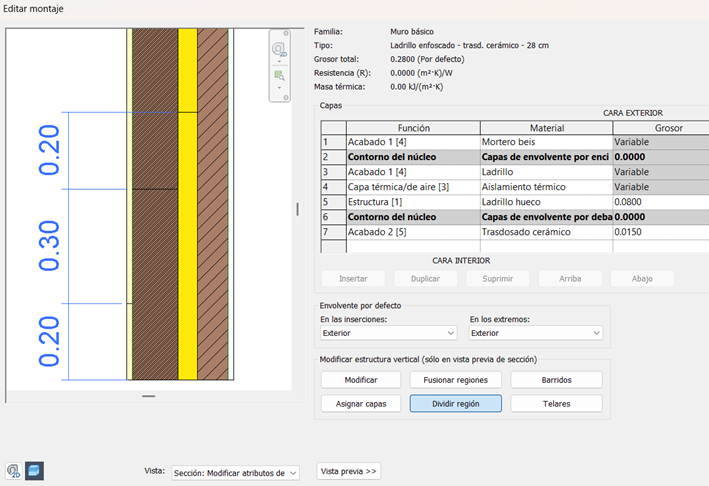This screenshot has height=486, width=709.
Task: Click the Material column header
Action: point(547,128)
